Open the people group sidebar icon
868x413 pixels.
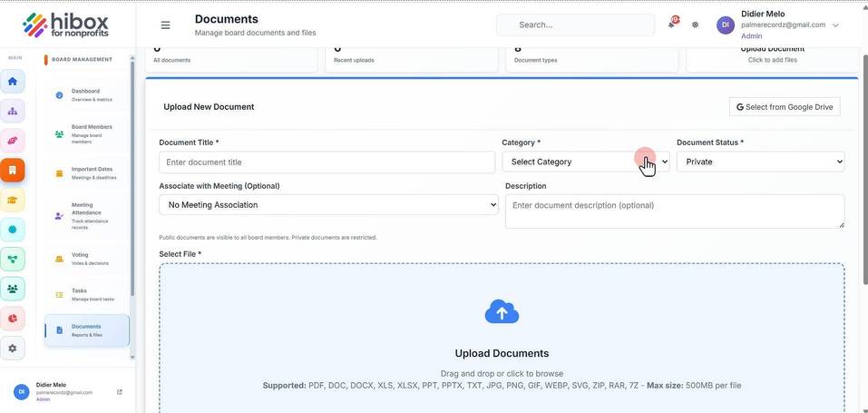coord(12,289)
